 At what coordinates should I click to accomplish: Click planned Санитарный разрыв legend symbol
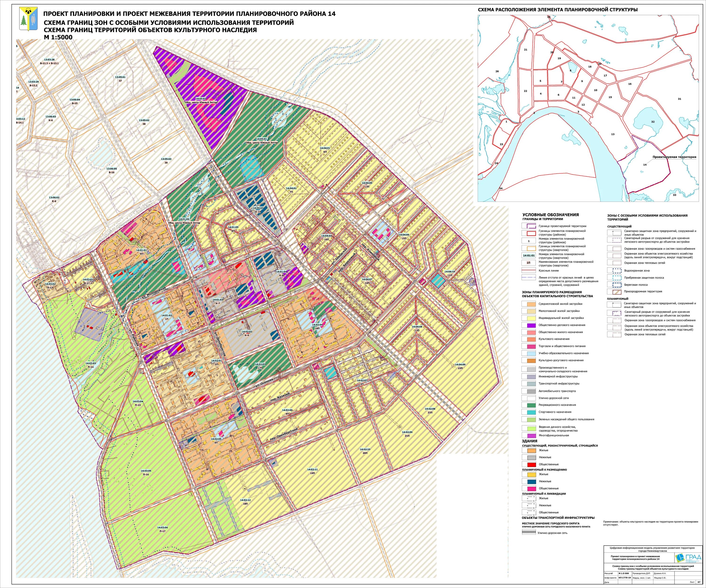coord(614,314)
